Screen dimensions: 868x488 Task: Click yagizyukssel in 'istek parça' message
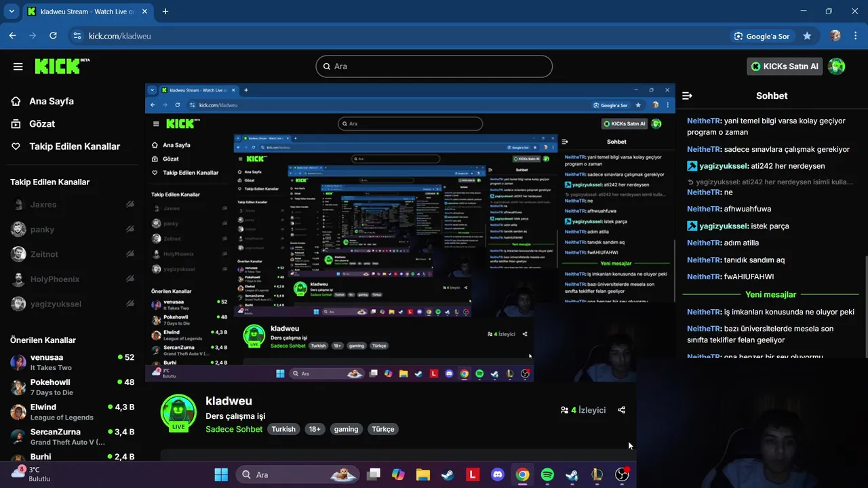[724, 226]
